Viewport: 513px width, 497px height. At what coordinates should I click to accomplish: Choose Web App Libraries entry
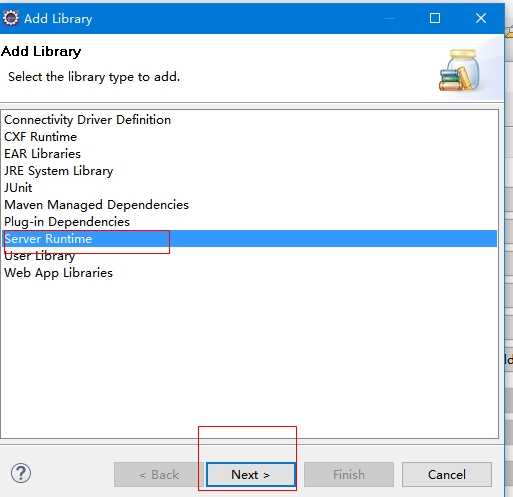click(58, 273)
